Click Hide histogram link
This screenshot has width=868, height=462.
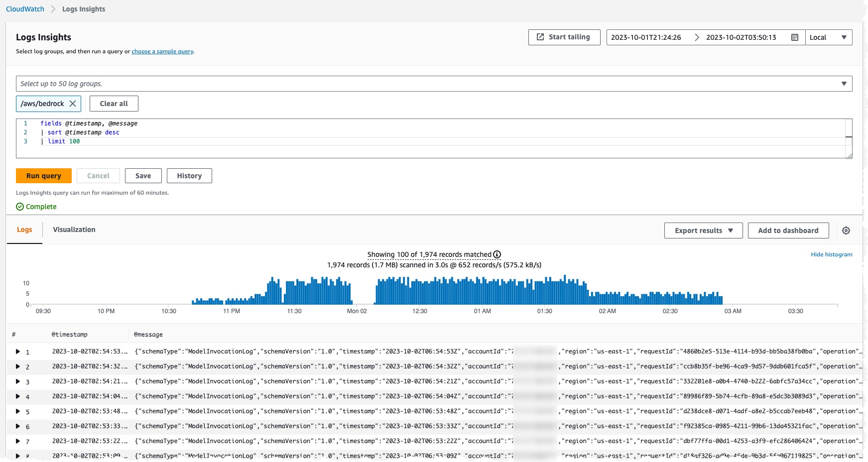click(831, 254)
